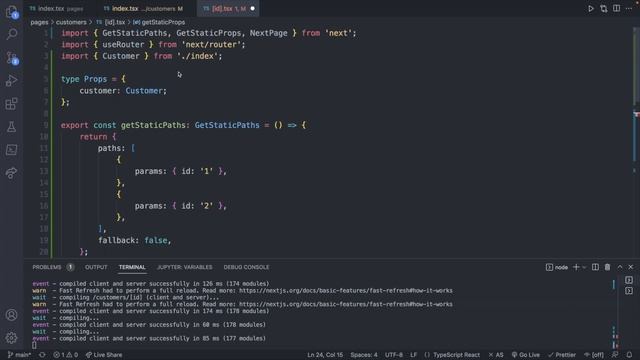Image resolution: width=640 pixels, height=360 pixels.
Task: Click 'next/router' import string
Action: point(211,44)
